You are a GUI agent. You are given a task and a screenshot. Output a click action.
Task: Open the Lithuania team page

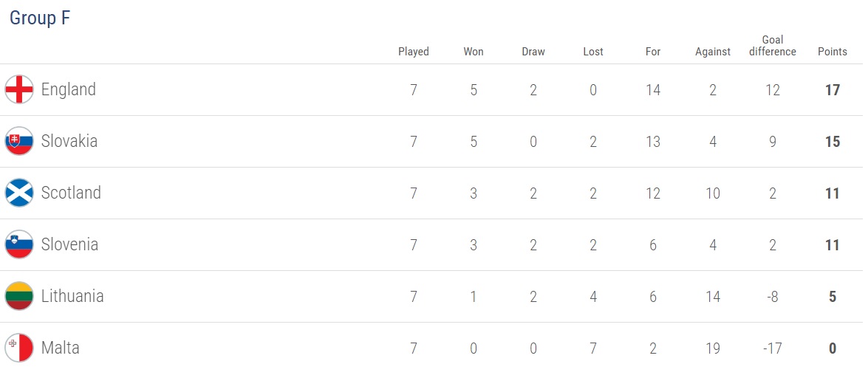72,297
